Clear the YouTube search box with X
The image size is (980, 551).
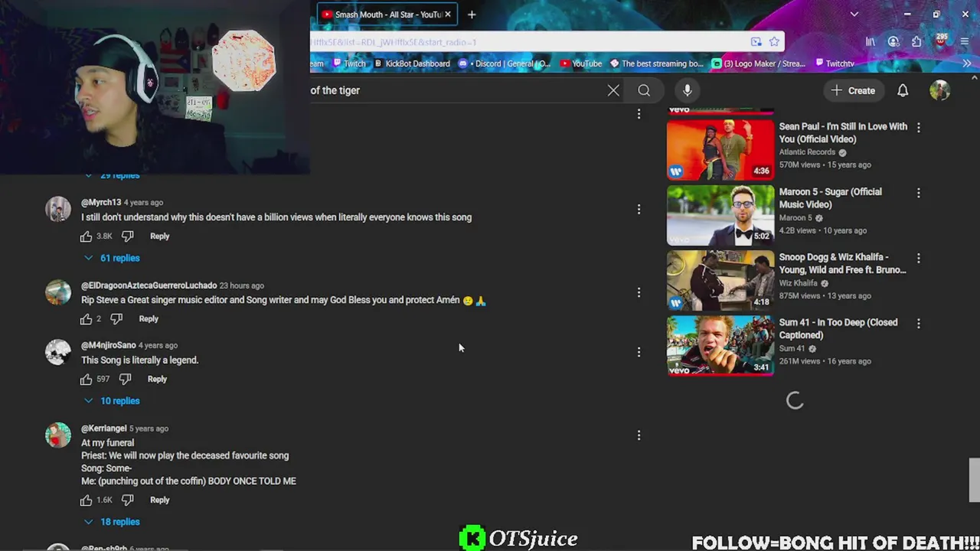pyautogui.click(x=613, y=90)
